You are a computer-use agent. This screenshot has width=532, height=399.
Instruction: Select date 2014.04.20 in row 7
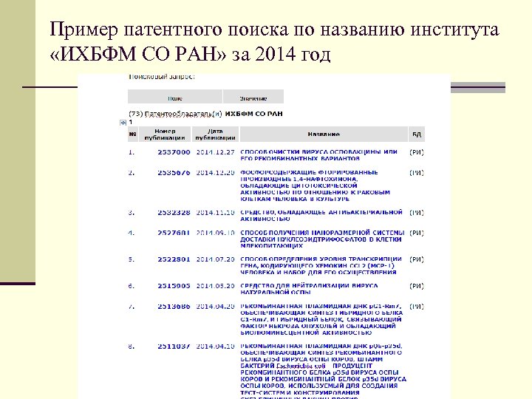pyautogui.click(x=216, y=307)
